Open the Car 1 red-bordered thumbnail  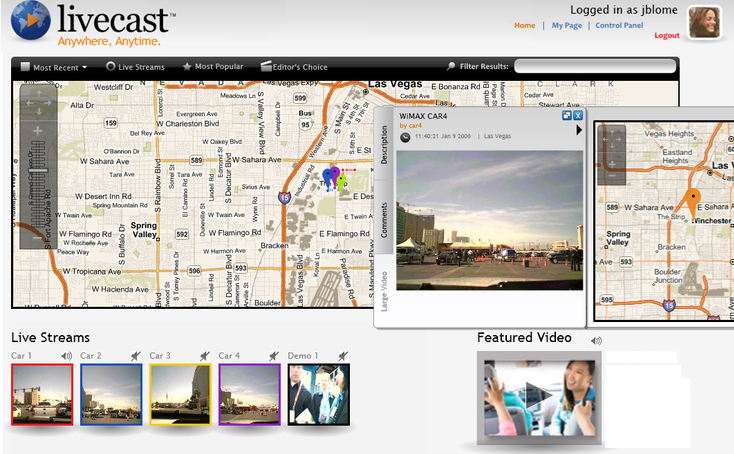click(x=42, y=395)
